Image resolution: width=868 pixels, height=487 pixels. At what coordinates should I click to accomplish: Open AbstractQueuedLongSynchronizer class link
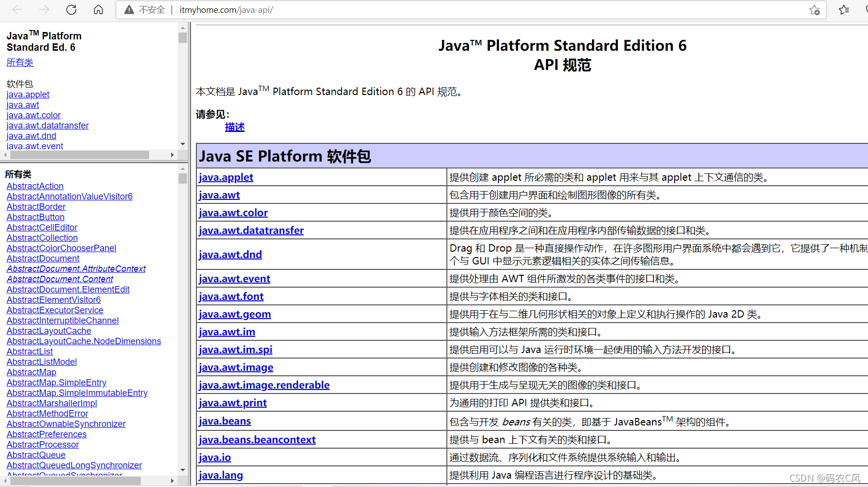pyautogui.click(x=74, y=465)
